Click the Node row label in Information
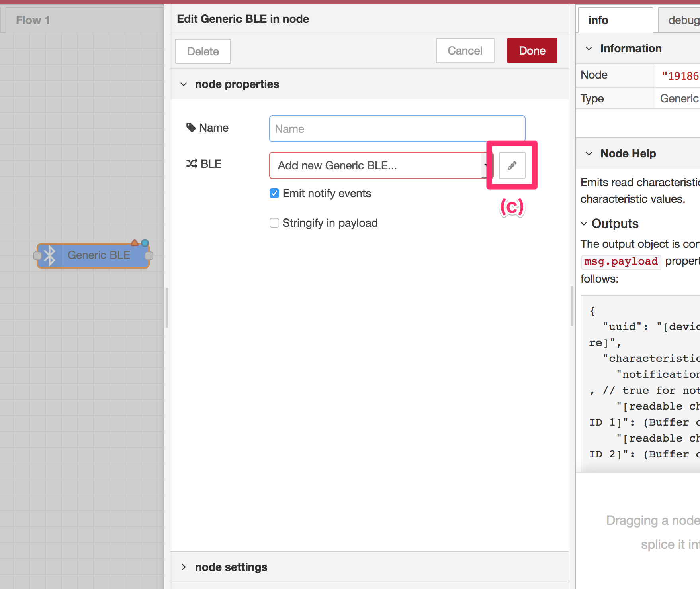Image resolution: width=700 pixels, height=589 pixels. [x=594, y=75]
